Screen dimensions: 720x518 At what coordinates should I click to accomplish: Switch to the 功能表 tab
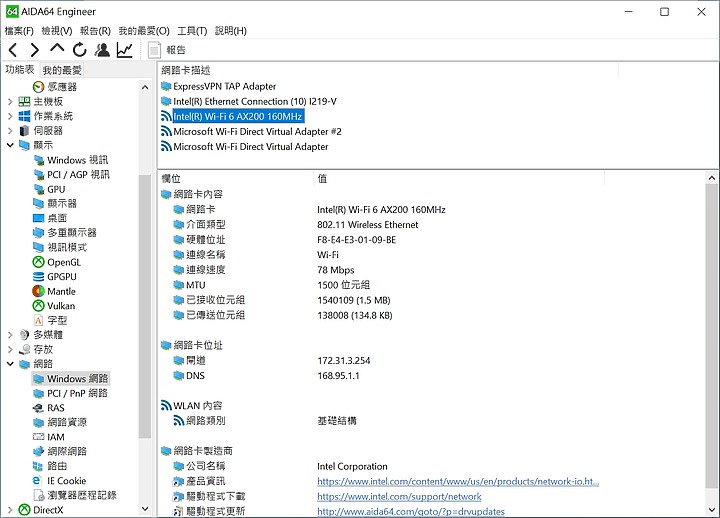click(20, 69)
